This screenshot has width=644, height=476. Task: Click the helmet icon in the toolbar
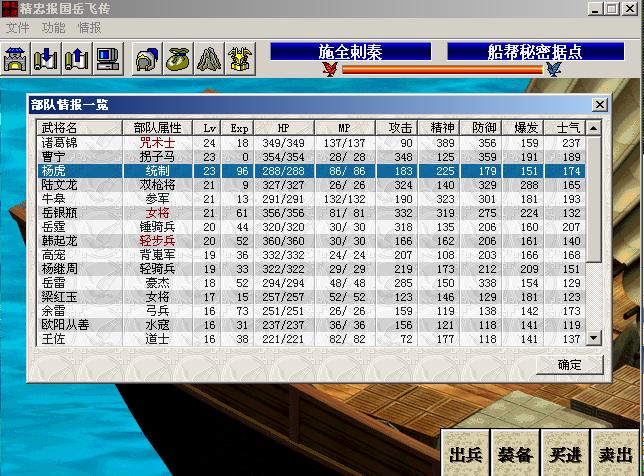point(149,59)
